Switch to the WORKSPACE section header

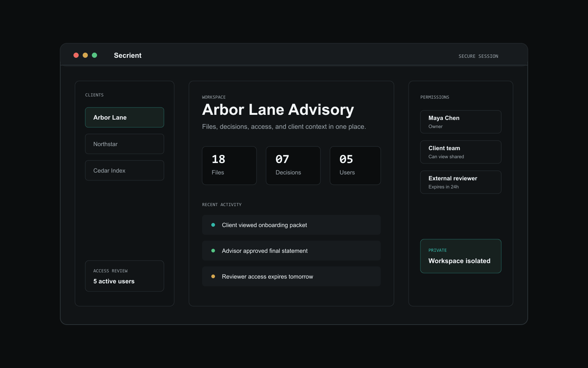point(214,97)
